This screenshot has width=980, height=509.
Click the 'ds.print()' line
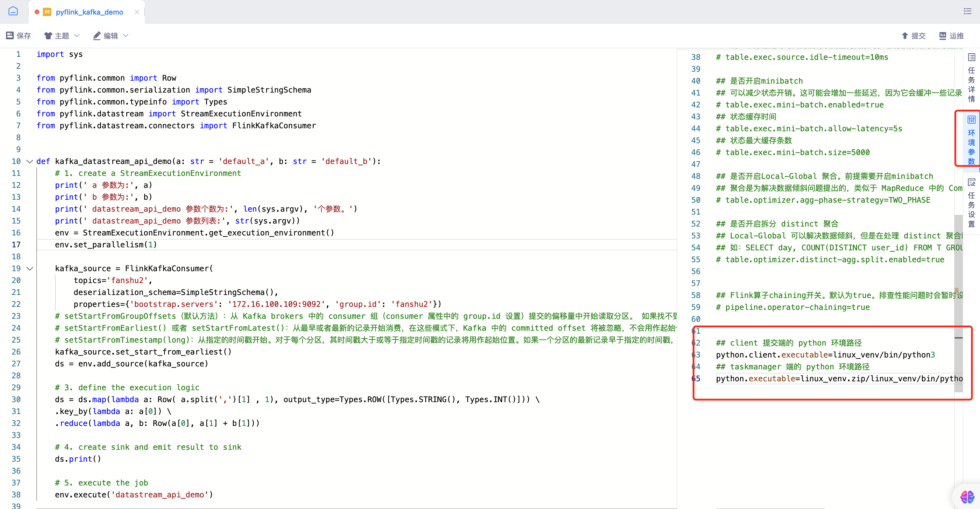pos(78,459)
